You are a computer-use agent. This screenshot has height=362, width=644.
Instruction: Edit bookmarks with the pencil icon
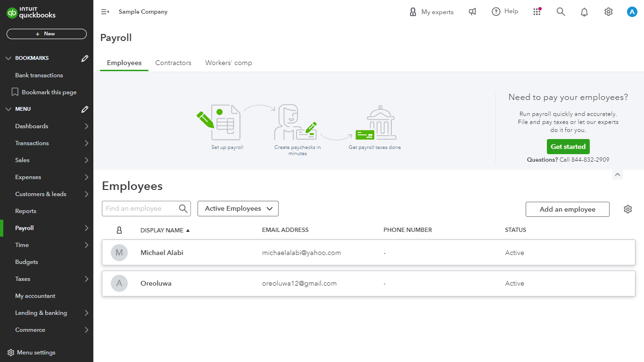pos(85,58)
